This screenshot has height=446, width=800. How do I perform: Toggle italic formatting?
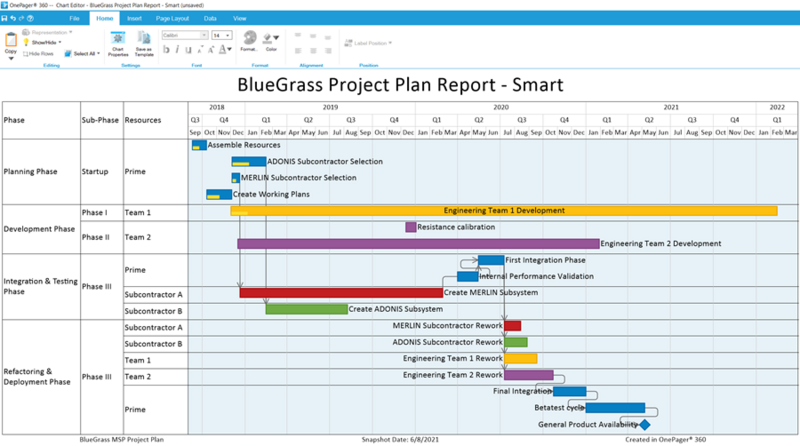point(177,49)
